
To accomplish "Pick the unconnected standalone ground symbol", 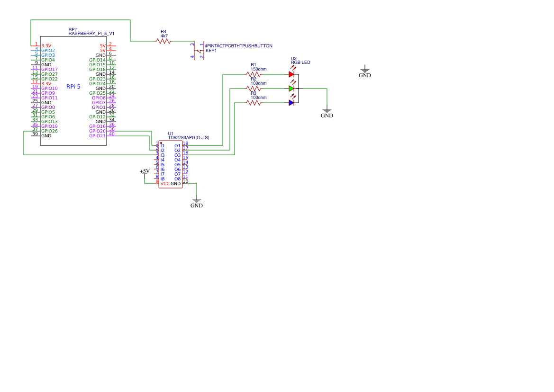I will 364,72.
